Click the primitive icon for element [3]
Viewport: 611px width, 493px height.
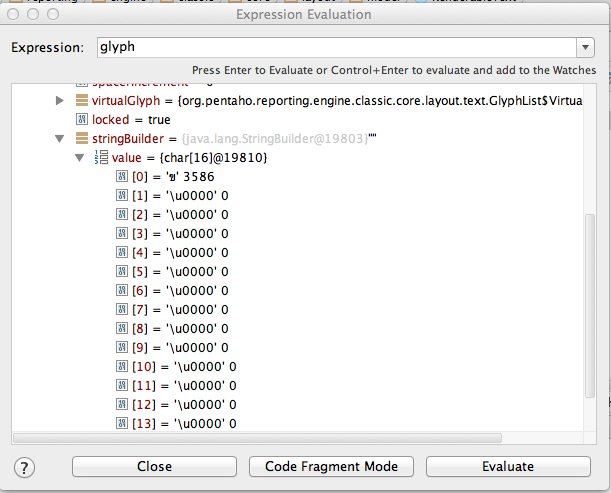pos(122,233)
